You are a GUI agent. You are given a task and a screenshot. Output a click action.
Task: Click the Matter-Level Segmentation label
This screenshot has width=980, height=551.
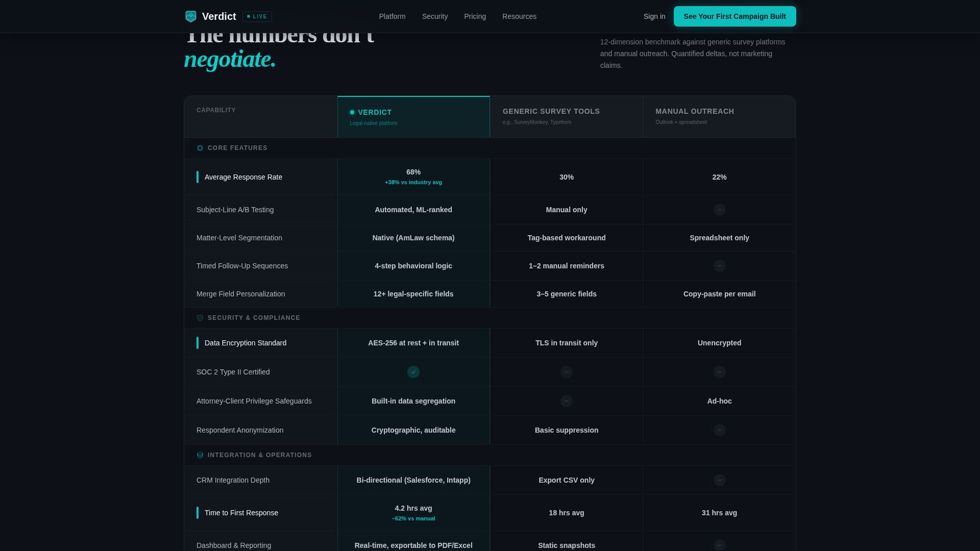239,238
